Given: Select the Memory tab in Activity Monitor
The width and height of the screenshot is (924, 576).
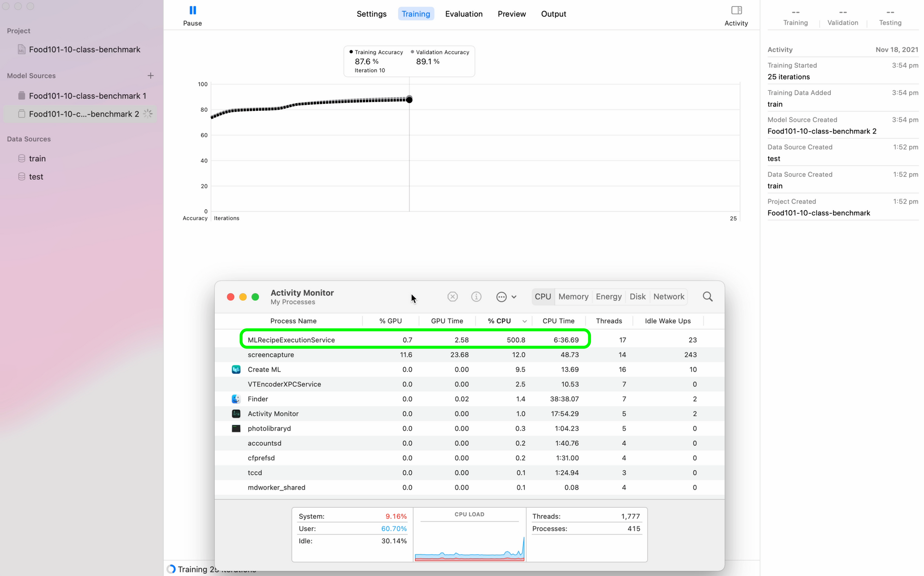Looking at the screenshot, I should pyautogui.click(x=572, y=297).
